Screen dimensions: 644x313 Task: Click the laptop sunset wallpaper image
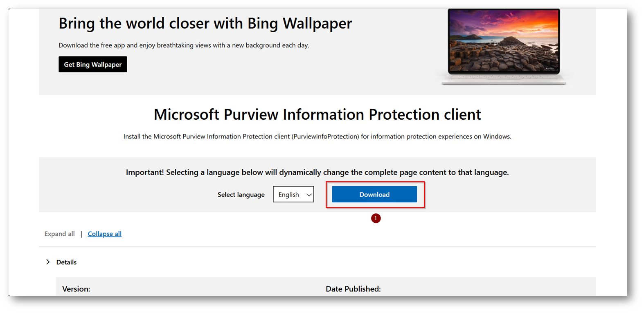click(504, 41)
